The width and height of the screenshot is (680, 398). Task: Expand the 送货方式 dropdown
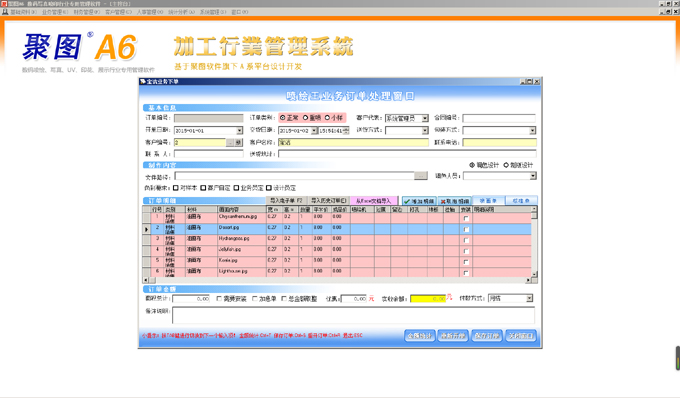pos(425,130)
